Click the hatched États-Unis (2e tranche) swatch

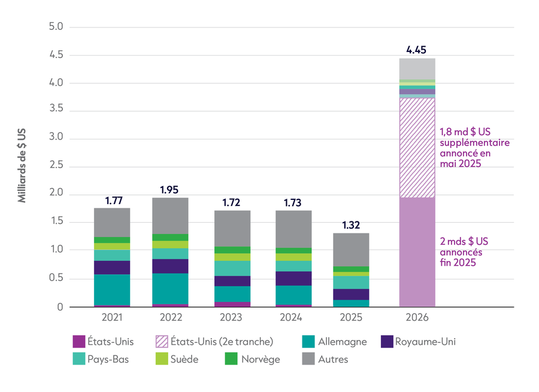(162, 342)
